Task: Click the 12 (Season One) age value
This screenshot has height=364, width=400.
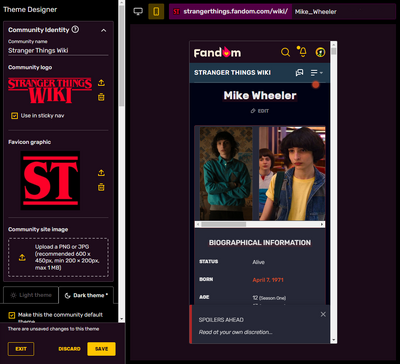Action: (x=269, y=298)
